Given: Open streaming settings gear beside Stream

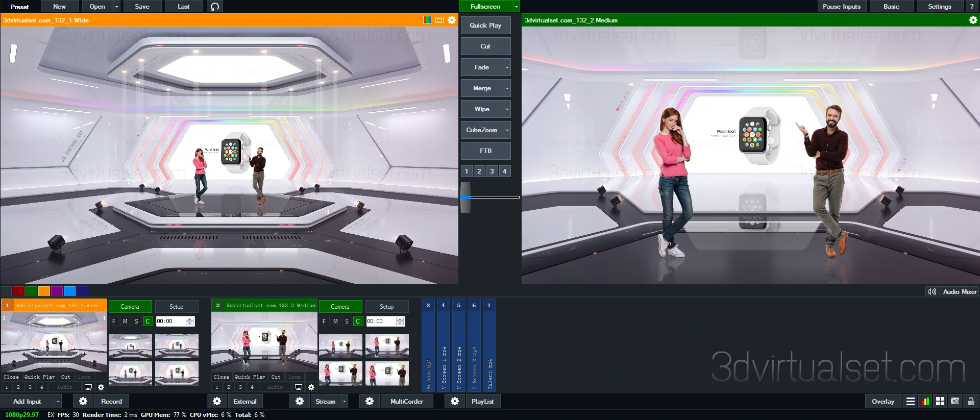Looking at the screenshot, I should click(300, 401).
